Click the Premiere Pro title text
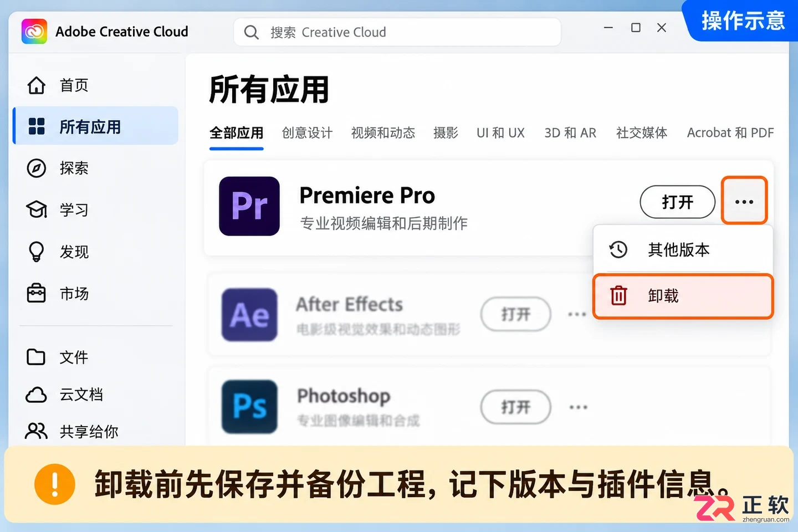This screenshot has height=532, width=798. (367, 195)
